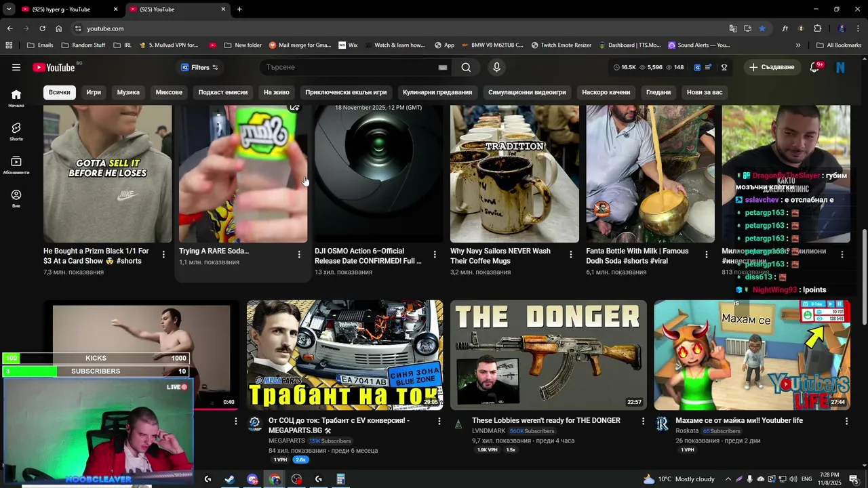Image resolution: width=868 pixels, height=488 pixels.
Task: Open the Вие (You) sidebar section
Action: coord(16,198)
